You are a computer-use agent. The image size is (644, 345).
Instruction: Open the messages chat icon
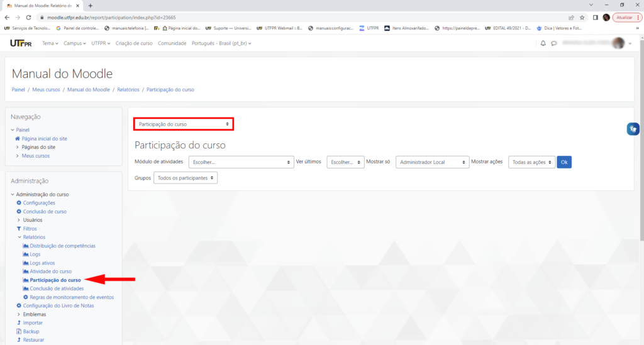[x=554, y=43]
